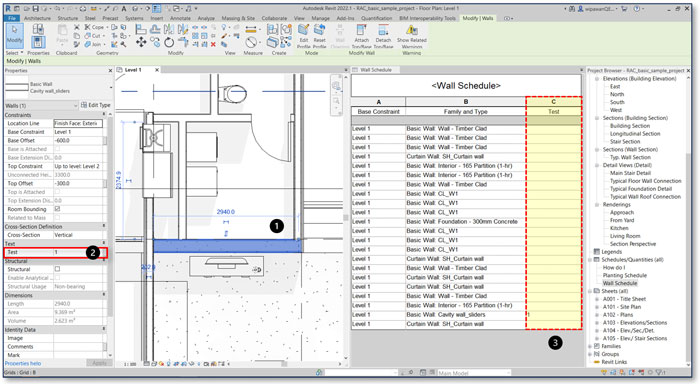The height and width of the screenshot is (384, 700).
Task: Click the Rotate tool circular arrow icon
Action: coord(169,42)
